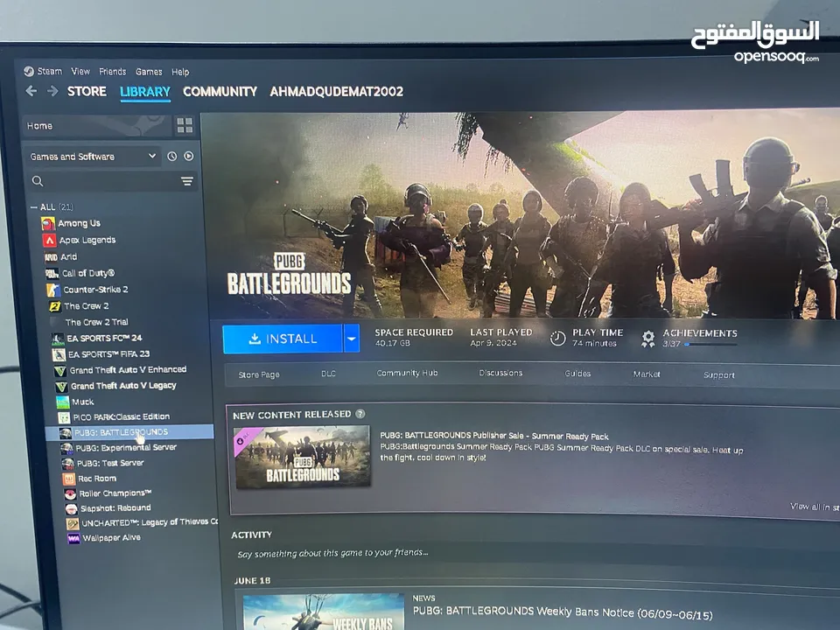Viewport: 840px width, 630px height.
Task: Select Grand Theft Auto V Legacy icon
Action: coord(61,386)
